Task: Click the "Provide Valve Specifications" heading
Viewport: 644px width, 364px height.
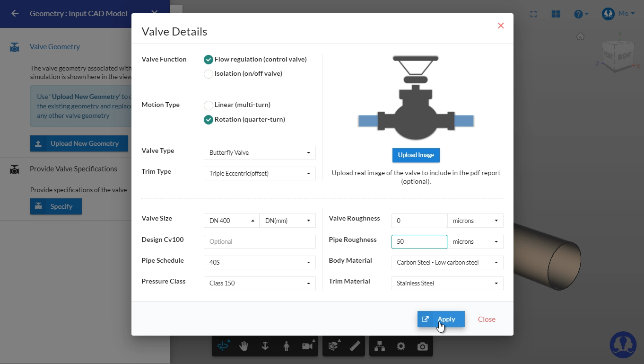Action: click(73, 169)
